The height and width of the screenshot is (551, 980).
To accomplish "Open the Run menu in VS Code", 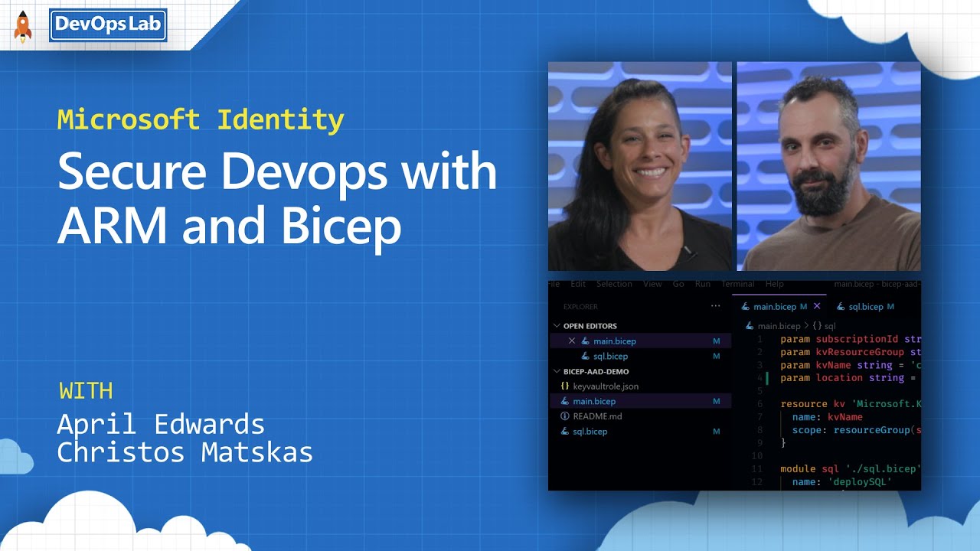I will pos(702,284).
